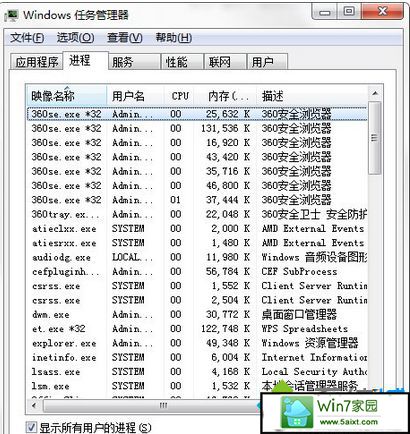This screenshot has height=434, width=410.
Task: Select the explorer.exe process
Action: click(x=197, y=343)
